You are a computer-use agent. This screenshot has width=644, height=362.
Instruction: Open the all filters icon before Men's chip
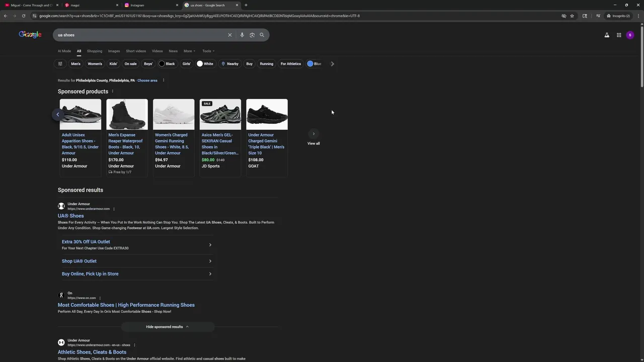pyautogui.click(x=60, y=64)
